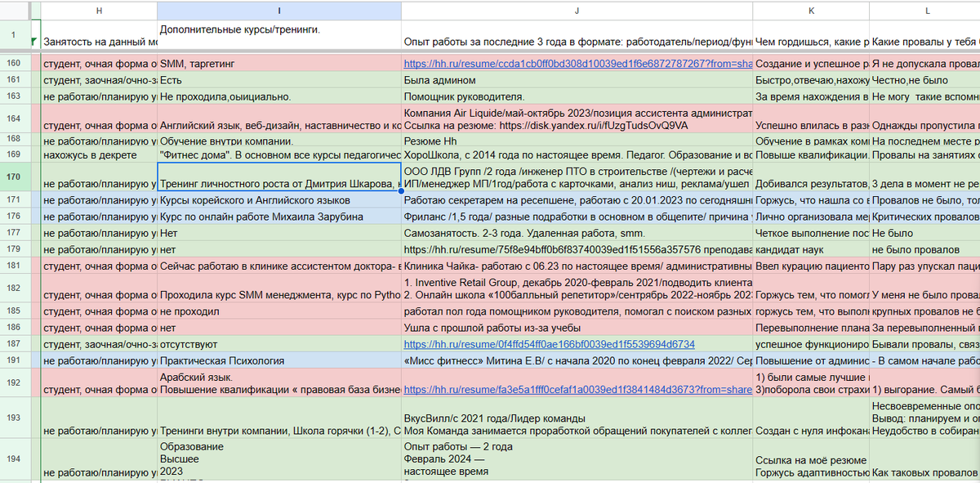980x483 pixels.
Task: Select row 170 header number
Action: pyautogui.click(x=14, y=177)
